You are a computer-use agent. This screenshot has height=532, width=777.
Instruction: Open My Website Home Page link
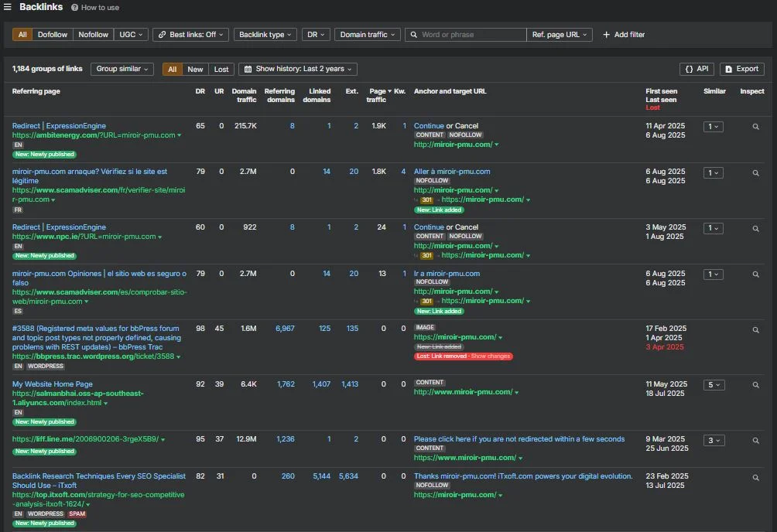pos(53,384)
